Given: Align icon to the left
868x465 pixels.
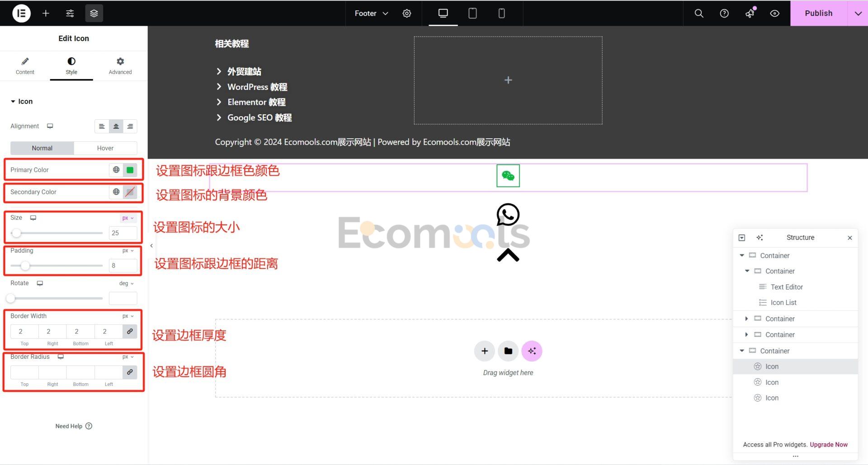Looking at the screenshot, I should pos(102,127).
